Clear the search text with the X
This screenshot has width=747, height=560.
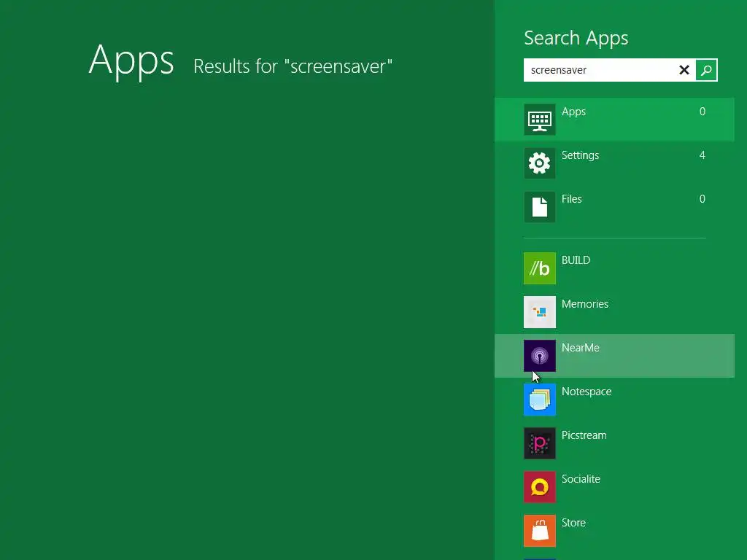pos(684,70)
